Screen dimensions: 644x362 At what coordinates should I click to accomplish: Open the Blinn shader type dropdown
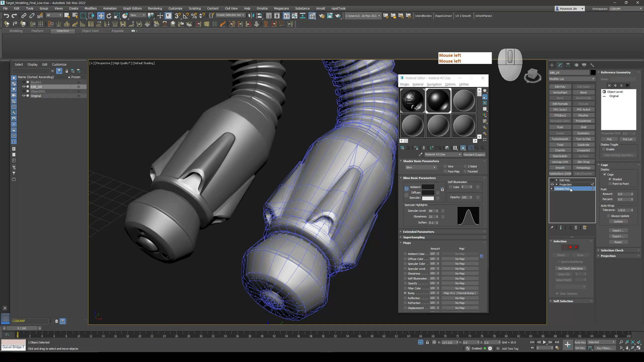(420, 167)
